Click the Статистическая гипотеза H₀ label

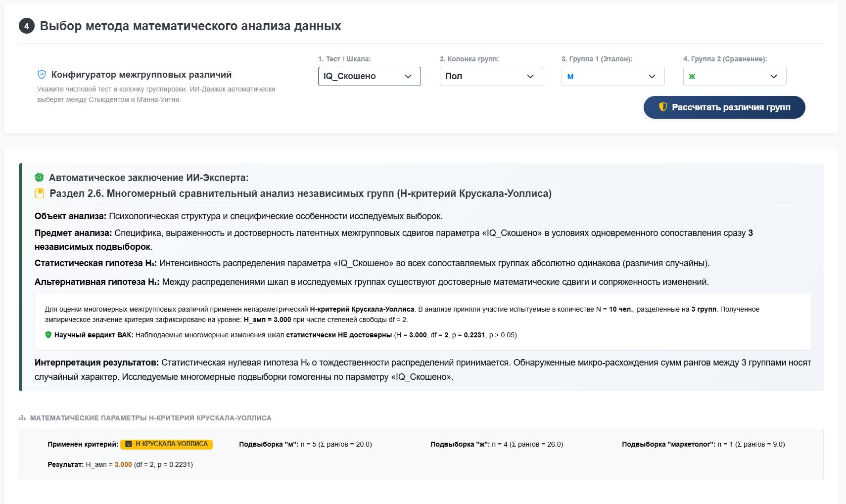click(95, 263)
